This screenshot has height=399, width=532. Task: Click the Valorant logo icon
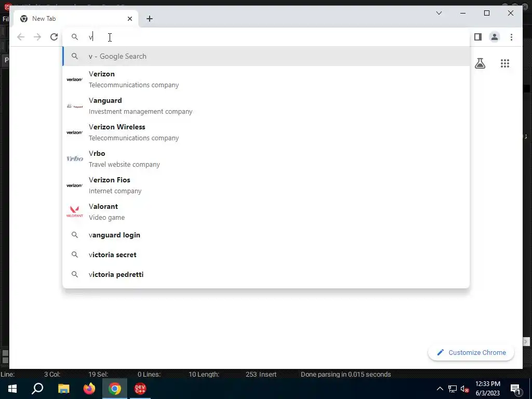[x=75, y=211]
